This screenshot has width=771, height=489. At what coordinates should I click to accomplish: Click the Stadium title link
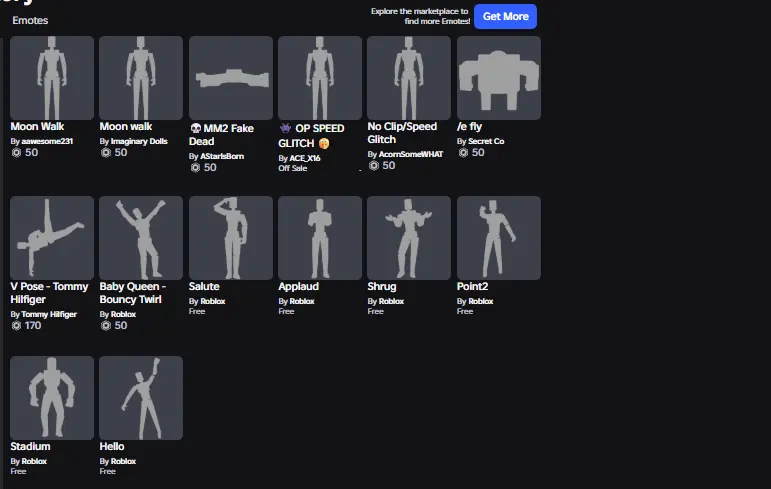pos(30,446)
